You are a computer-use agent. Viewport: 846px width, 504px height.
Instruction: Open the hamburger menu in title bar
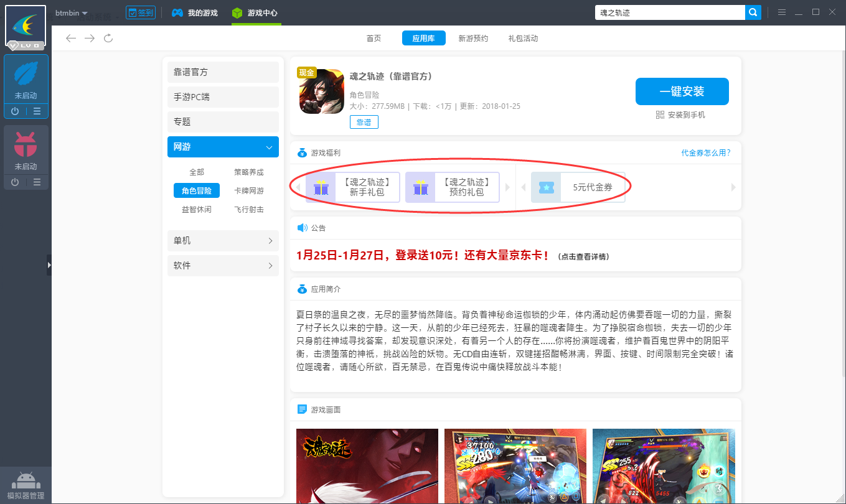tap(782, 12)
